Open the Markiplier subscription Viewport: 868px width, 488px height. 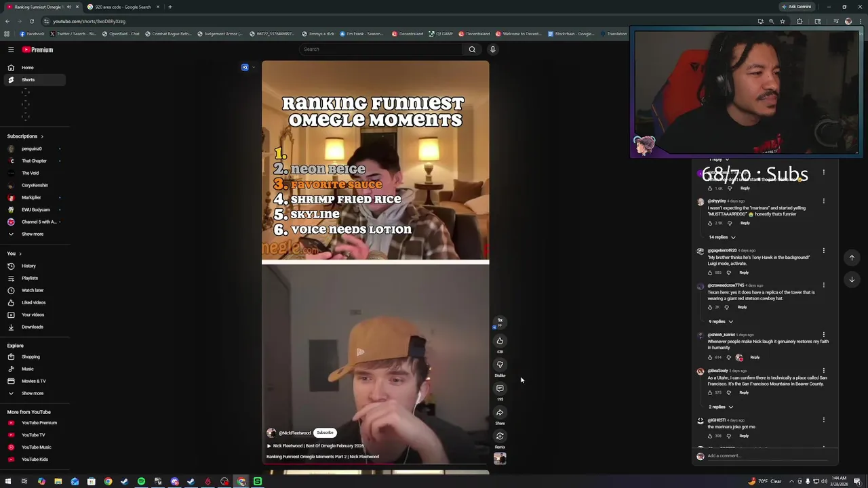point(34,197)
